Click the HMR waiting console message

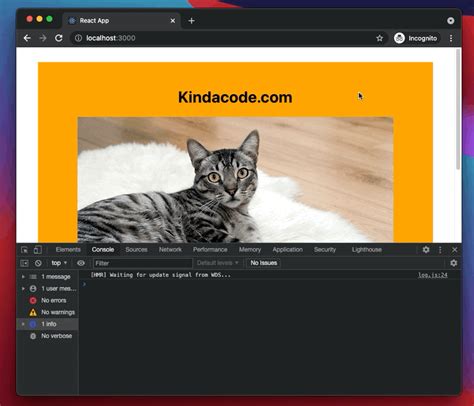pos(161,275)
